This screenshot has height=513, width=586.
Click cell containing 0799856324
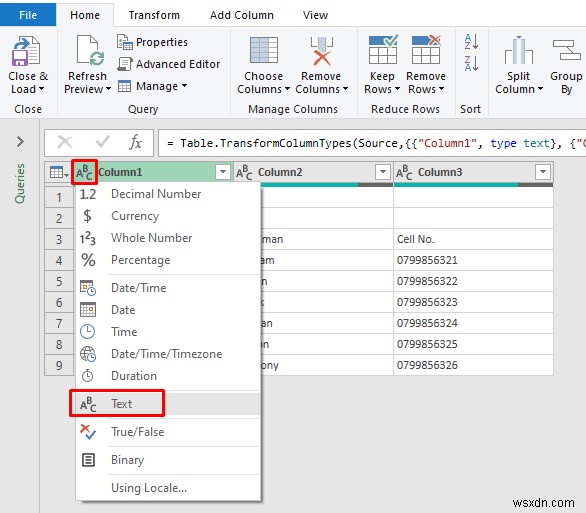tap(473, 323)
